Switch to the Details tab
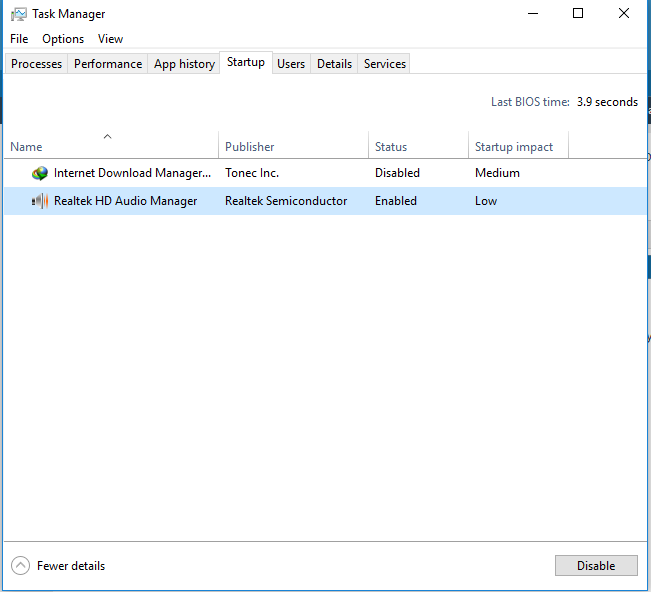Image resolution: width=651 pixels, height=592 pixels. click(x=334, y=64)
